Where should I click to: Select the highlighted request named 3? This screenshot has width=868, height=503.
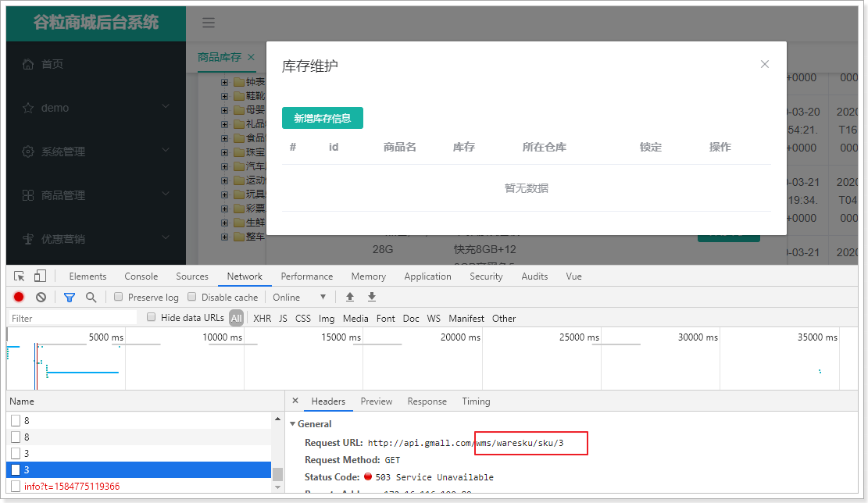pos(139,469)
